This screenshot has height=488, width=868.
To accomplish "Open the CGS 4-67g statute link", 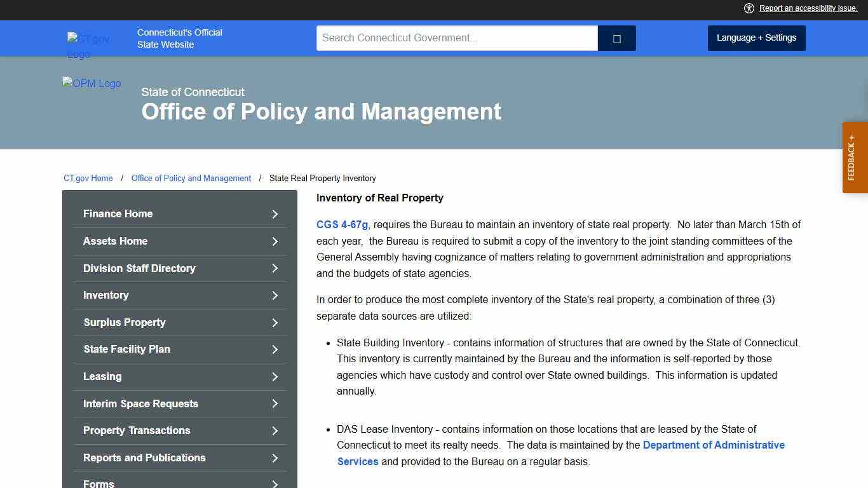I will tap(341, 224).
